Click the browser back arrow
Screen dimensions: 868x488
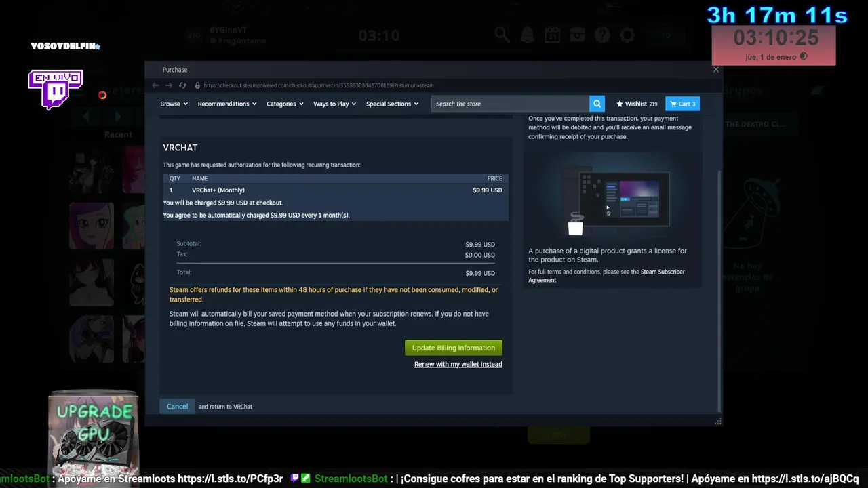click(155, 85)
